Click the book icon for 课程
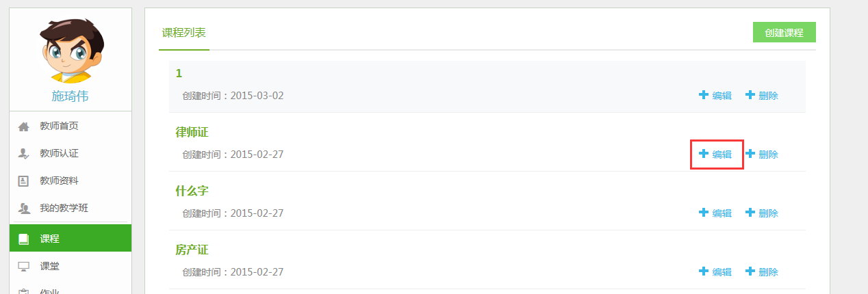 24,239
